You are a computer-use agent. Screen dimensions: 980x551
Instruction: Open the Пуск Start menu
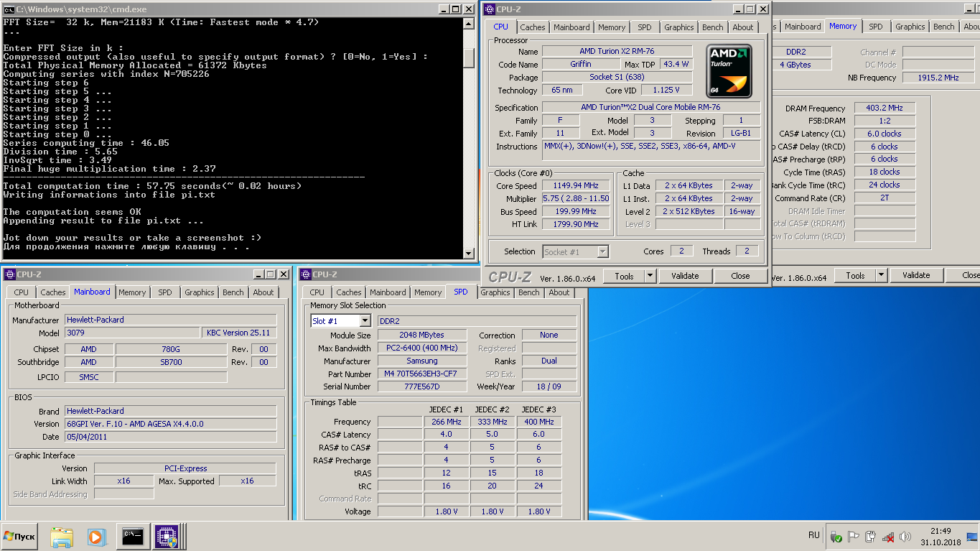[19, 536]
